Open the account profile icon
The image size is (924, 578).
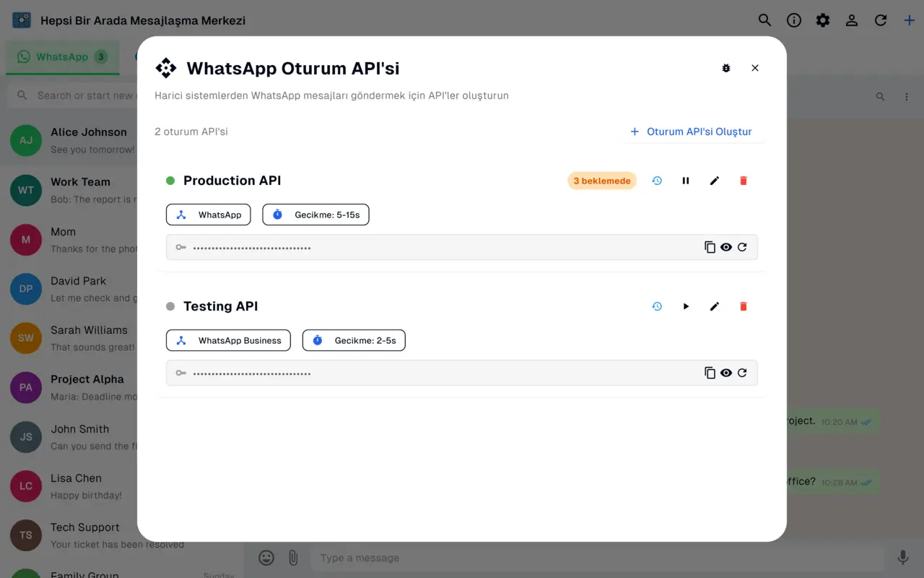(852, 20)
